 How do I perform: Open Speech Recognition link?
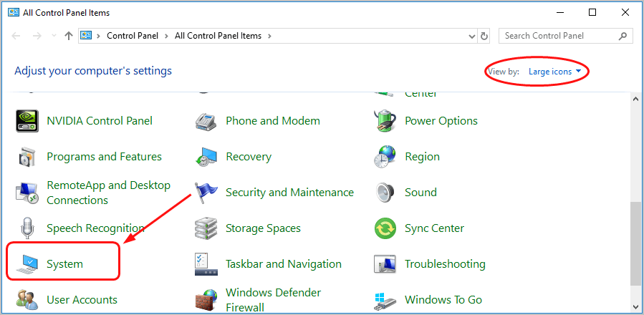95,228
